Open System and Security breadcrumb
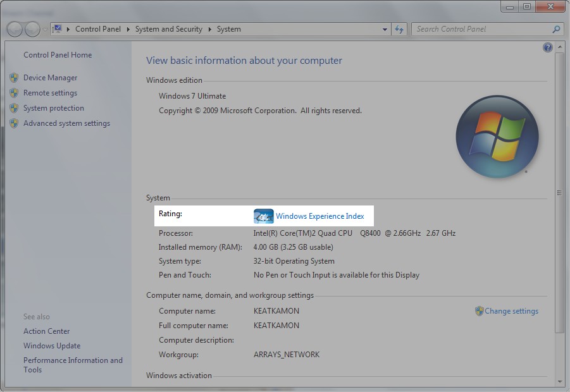Image resolution: width=570 pixels, height=392 pixels. (169, 29)
